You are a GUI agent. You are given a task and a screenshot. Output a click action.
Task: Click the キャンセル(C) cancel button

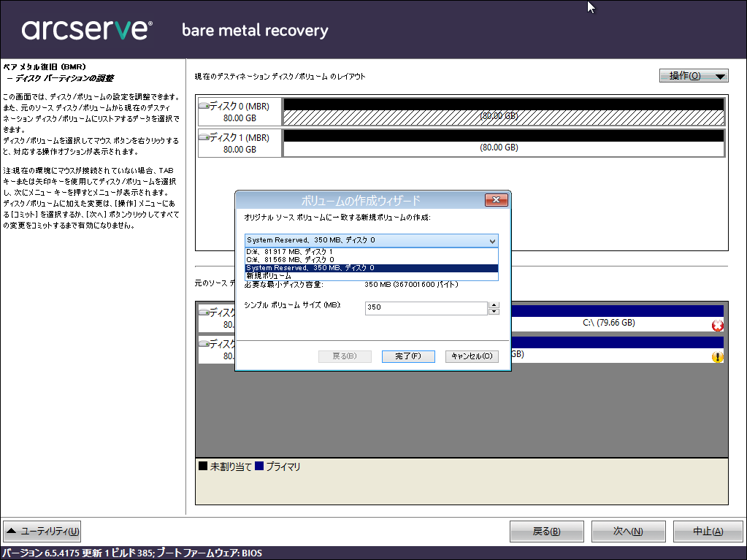click(x=472, y=356)
